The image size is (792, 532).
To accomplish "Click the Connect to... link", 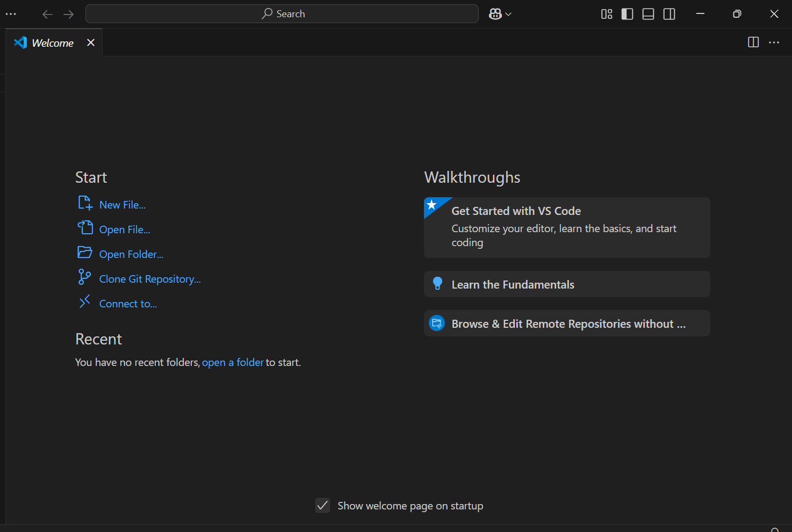I will [128, 304].
